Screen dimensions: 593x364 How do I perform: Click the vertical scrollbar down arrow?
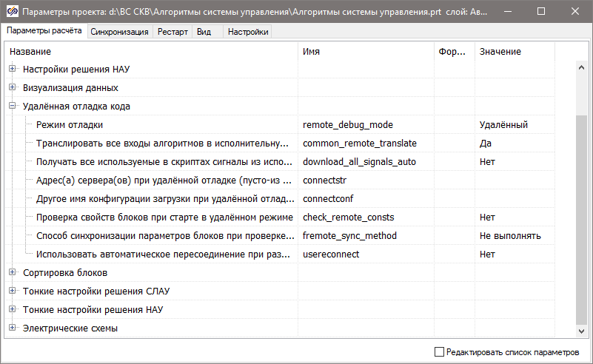click(581, 330)
